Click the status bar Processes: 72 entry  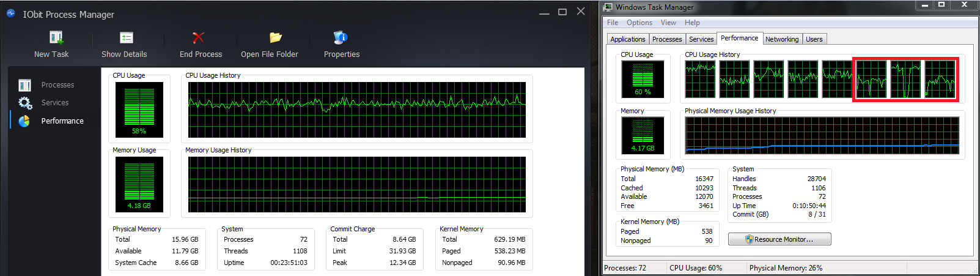[625, 268]
